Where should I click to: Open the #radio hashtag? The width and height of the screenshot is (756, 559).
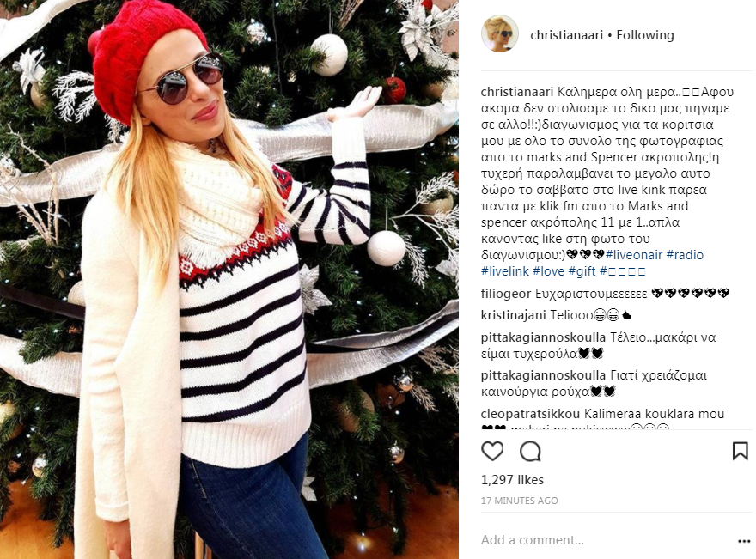pyautogui.click(x=685, y=255)
